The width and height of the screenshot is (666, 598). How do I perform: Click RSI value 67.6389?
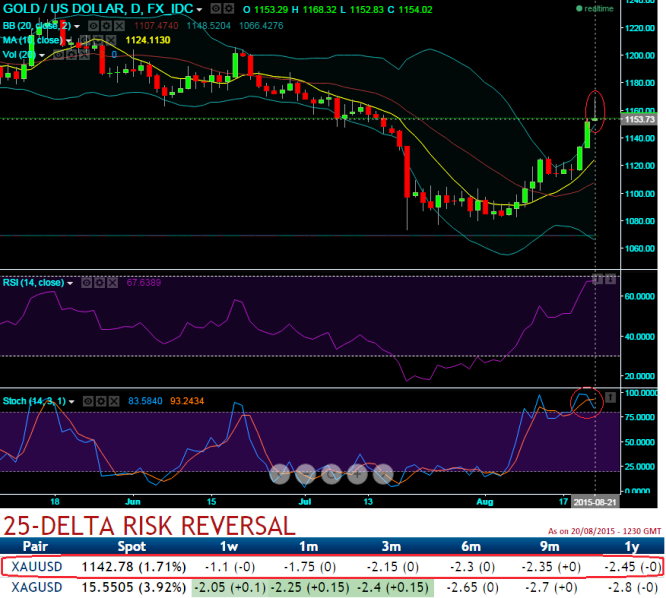[x=144, y=283]
